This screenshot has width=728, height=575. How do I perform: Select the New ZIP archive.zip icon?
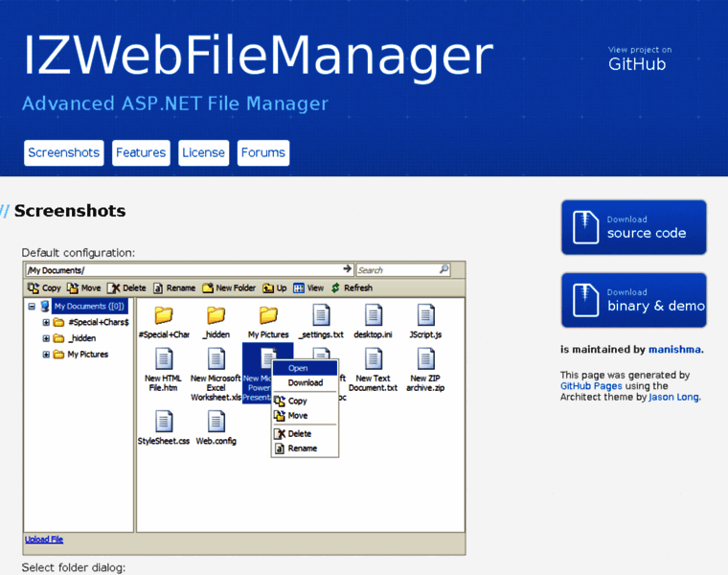(425, 359)
